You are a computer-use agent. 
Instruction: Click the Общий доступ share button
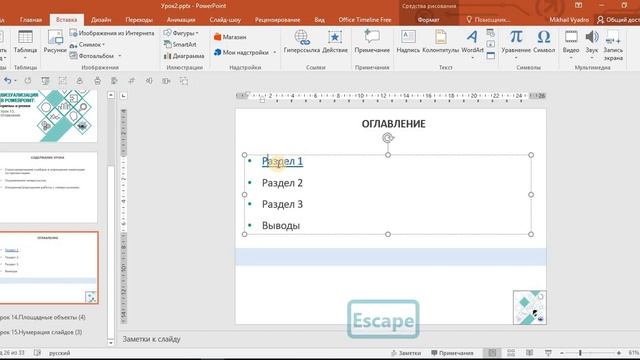[x=618, y=20]
